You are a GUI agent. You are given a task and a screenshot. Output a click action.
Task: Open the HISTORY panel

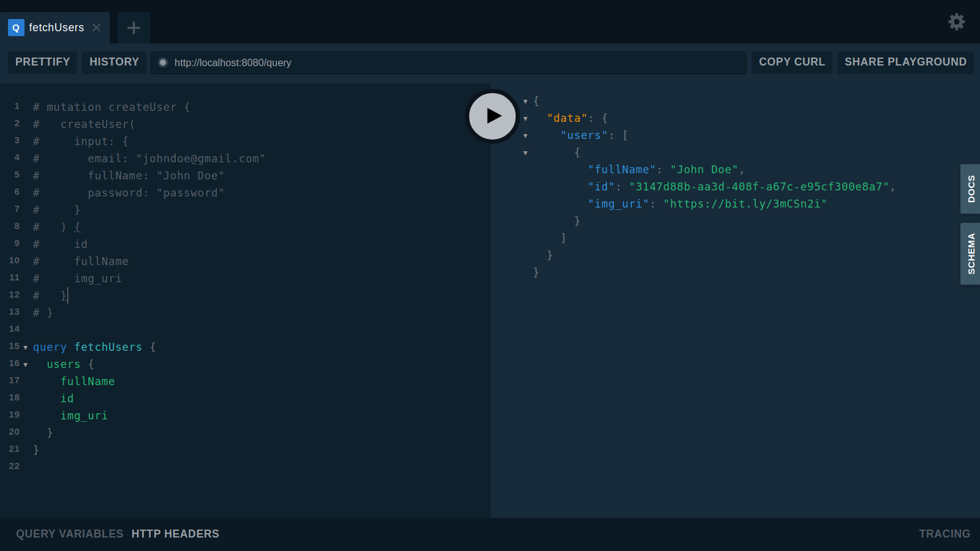coord(114,62)
